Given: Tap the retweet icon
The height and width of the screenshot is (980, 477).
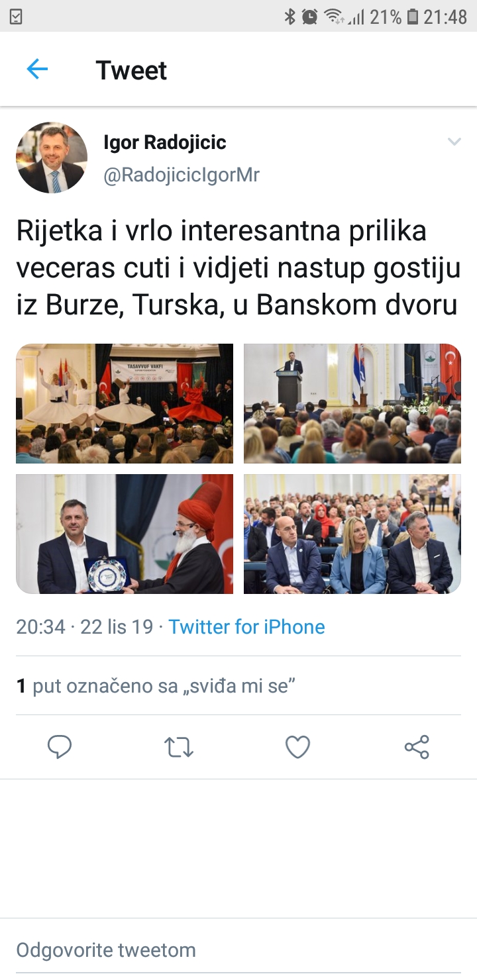Looking at the screenshot, I should (178, 748).
